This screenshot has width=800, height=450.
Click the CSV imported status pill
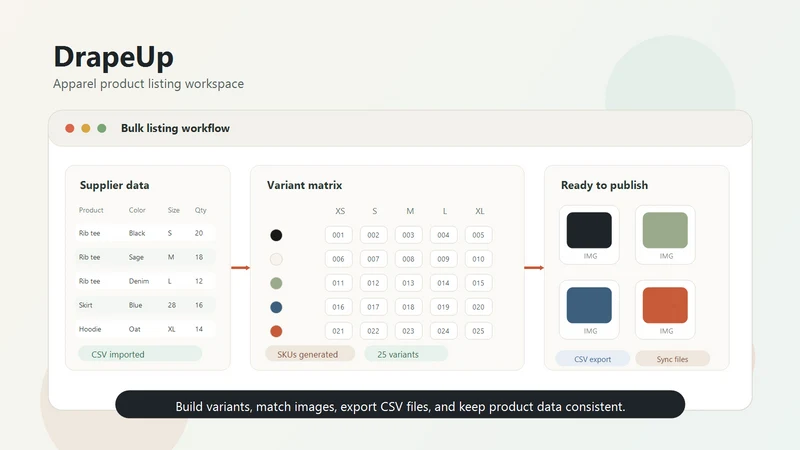140,354
